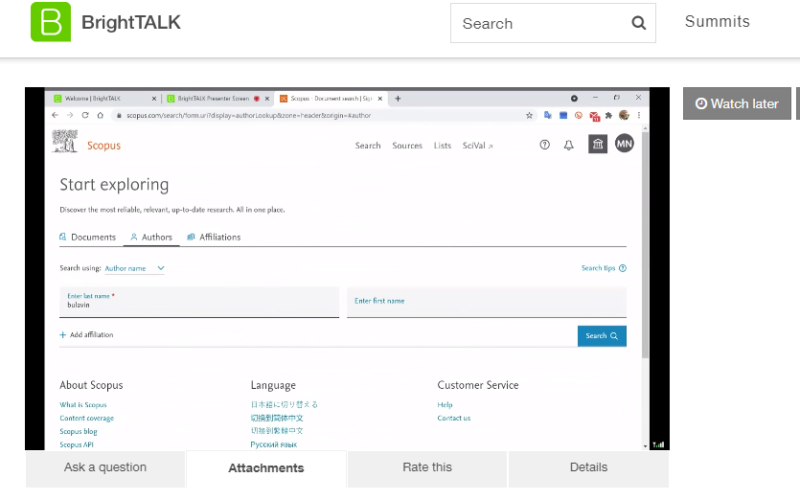Open the MN user profile avatar

coord(624,145)
